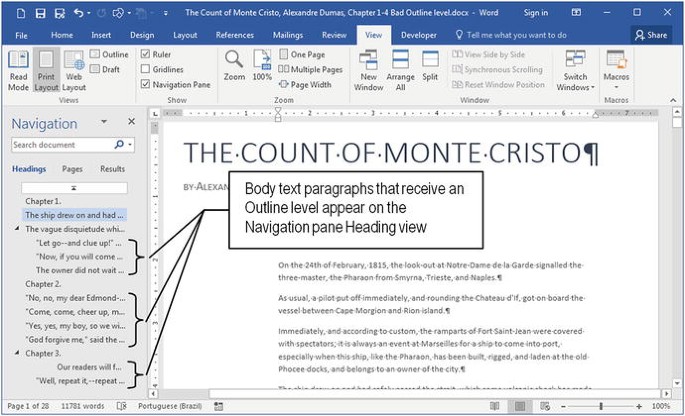The width and height of the screenshot is (685, 416).
Task: Open the Mailings ribbon tab
Action: [x=287, y=35]
